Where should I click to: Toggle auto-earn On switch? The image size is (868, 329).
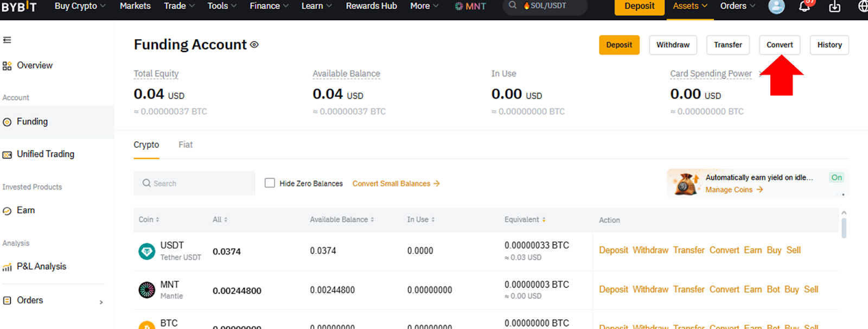[x=837, y=178]
